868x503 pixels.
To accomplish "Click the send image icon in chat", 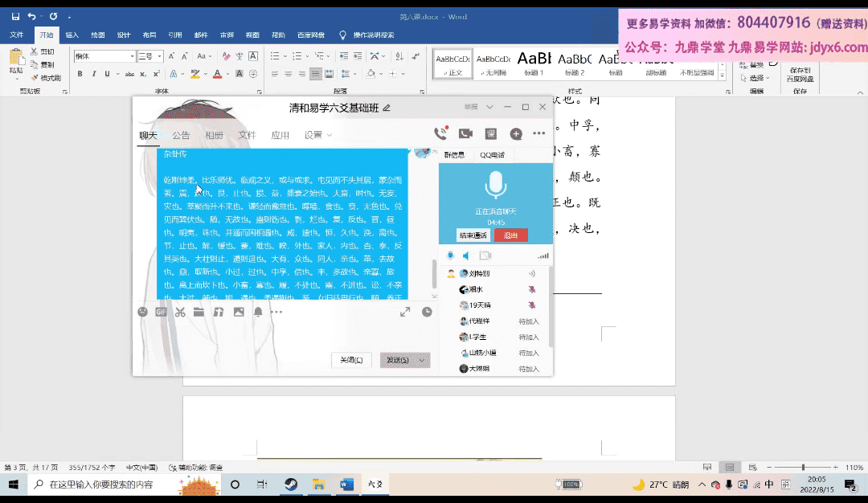I will (239, 312).
